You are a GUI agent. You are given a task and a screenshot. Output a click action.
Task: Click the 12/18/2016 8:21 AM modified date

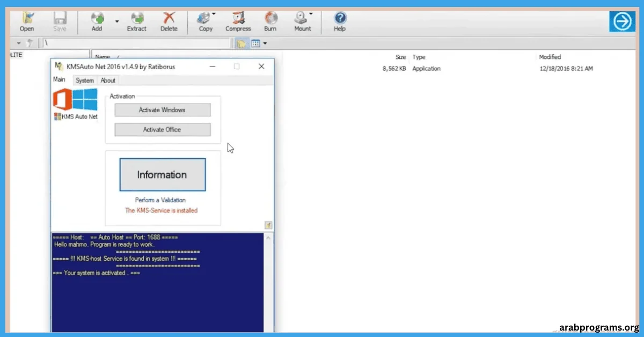click(566, 69)
